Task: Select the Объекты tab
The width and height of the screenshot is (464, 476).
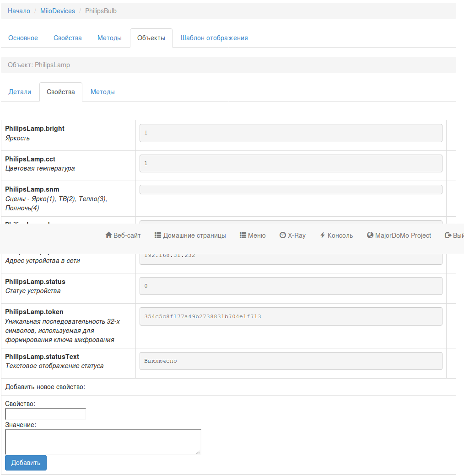Action: pyautogui.click(x=151, y=38)
